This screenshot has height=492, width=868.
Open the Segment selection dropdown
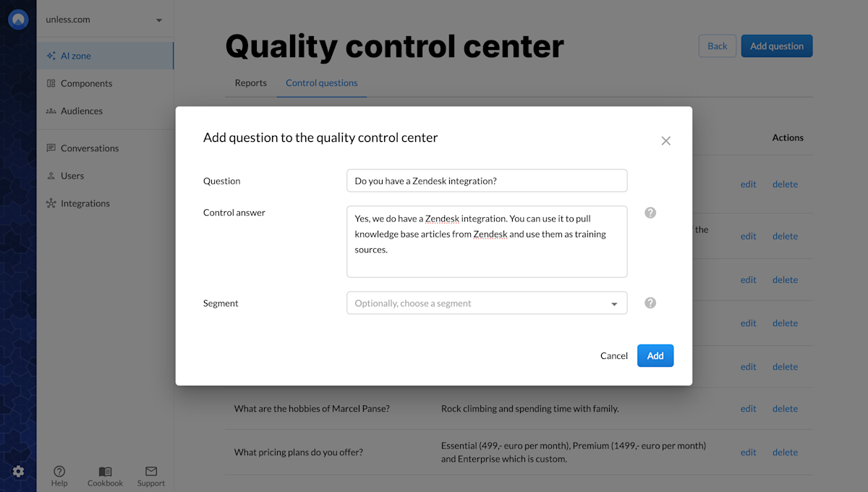click(x=486, y=302)
